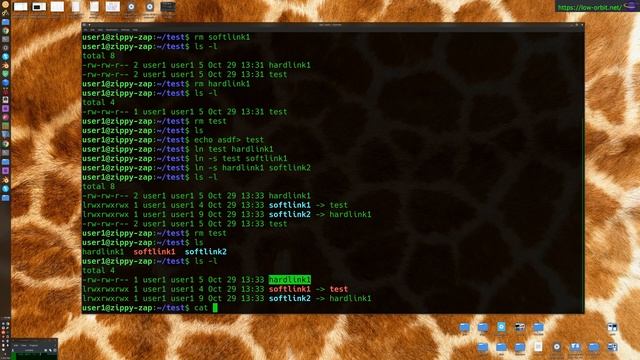Click the 'ln -s test softlink1' command
The height and width of the screenshot is (360, 640).
coord(240,158)
